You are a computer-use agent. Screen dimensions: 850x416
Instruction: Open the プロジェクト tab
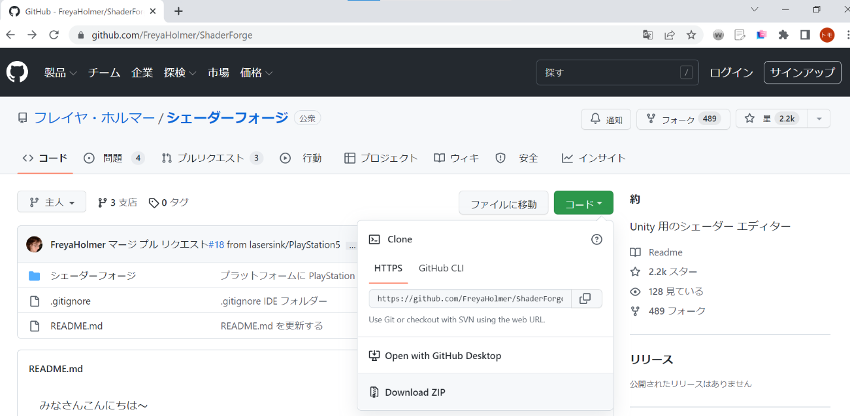coord(381,158)
